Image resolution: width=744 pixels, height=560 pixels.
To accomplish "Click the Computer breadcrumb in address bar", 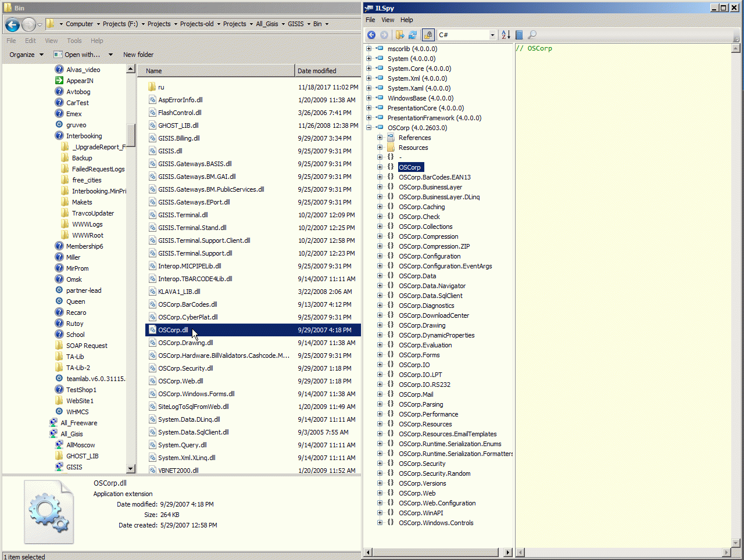I will 80,24.
